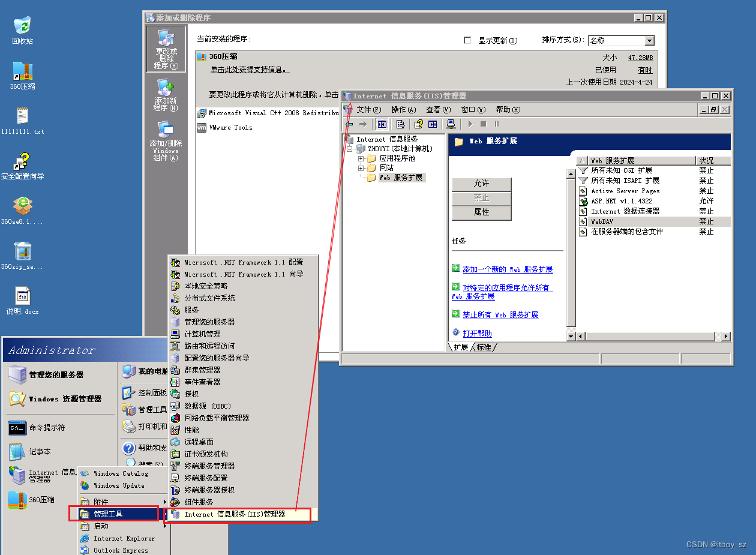Select the 11111111.txt desktop file

tap(23, 121)
